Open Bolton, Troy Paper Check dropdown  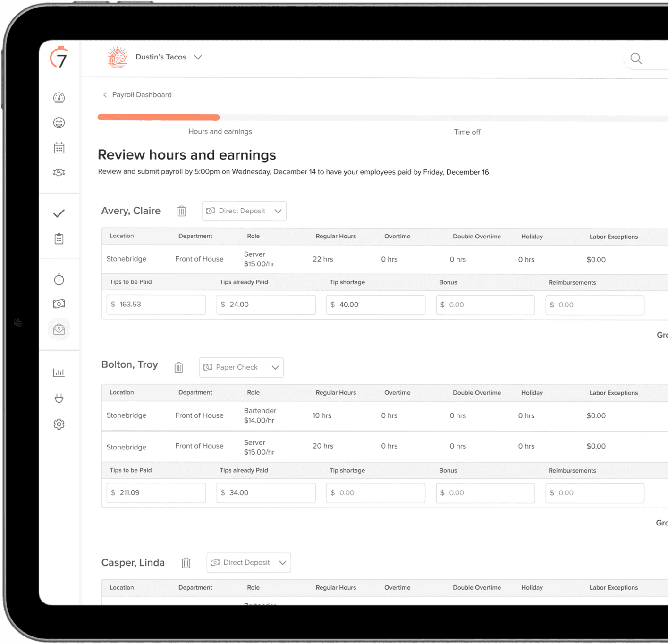[241, 367]
